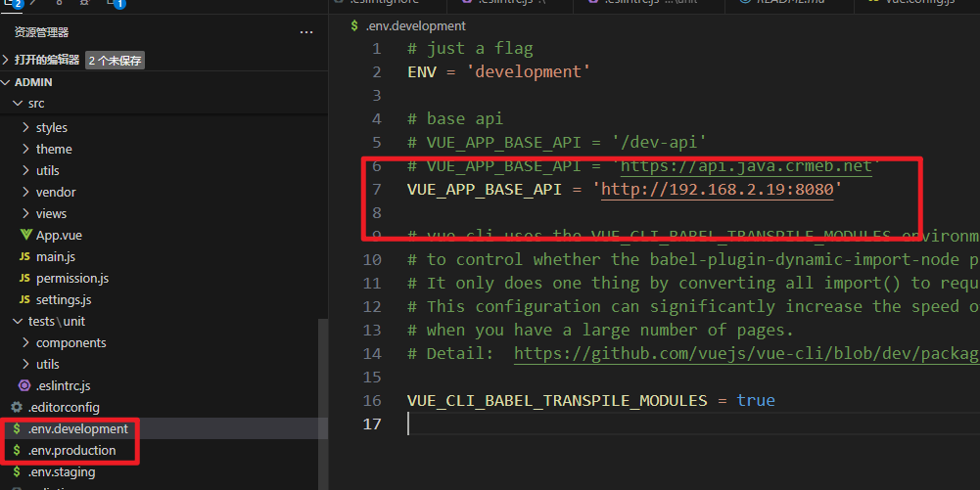Viewport: 980px width, 490px height.
Task: Click VUE_APP_BASE_API variable on line 7
Action: [x=485, y=189]
